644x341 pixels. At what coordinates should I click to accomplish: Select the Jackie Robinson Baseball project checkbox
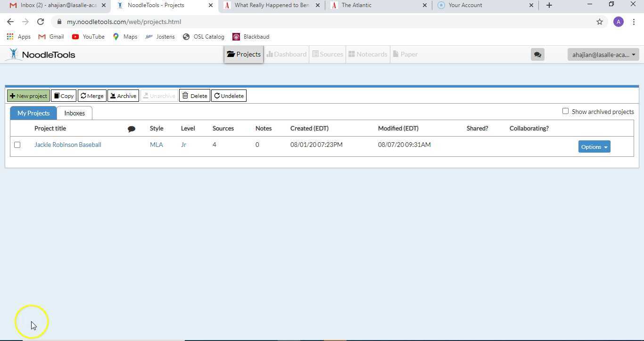click(17, 145)
